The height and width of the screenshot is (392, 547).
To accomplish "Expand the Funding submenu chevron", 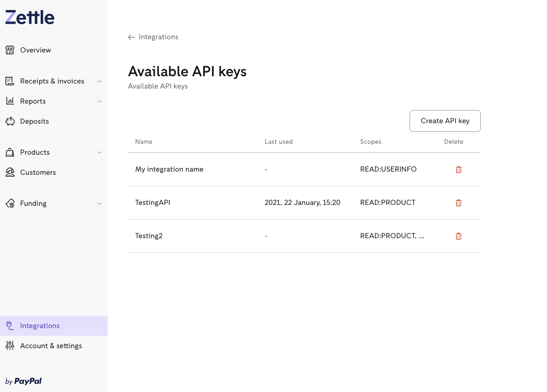I will [100, 204].
